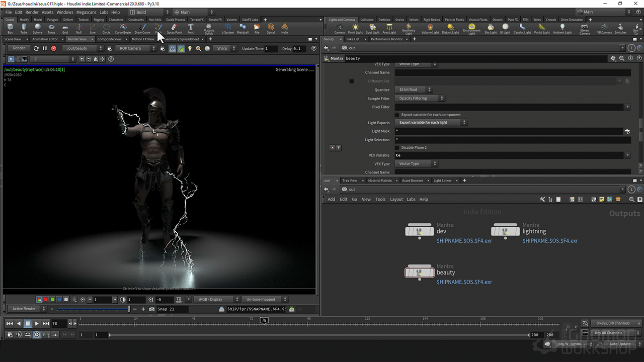
Task: Switch to the Composite View tab
Action: click(109, 39)
